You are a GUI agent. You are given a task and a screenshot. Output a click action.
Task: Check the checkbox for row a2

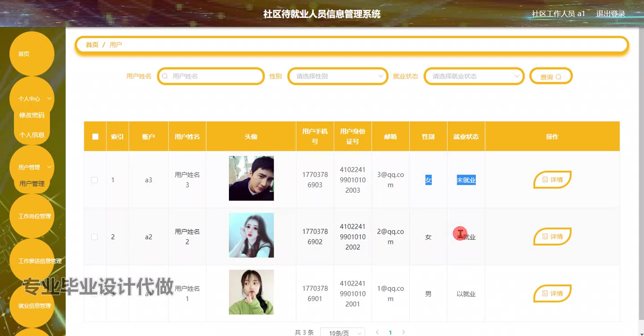click(x=94, y=237)
